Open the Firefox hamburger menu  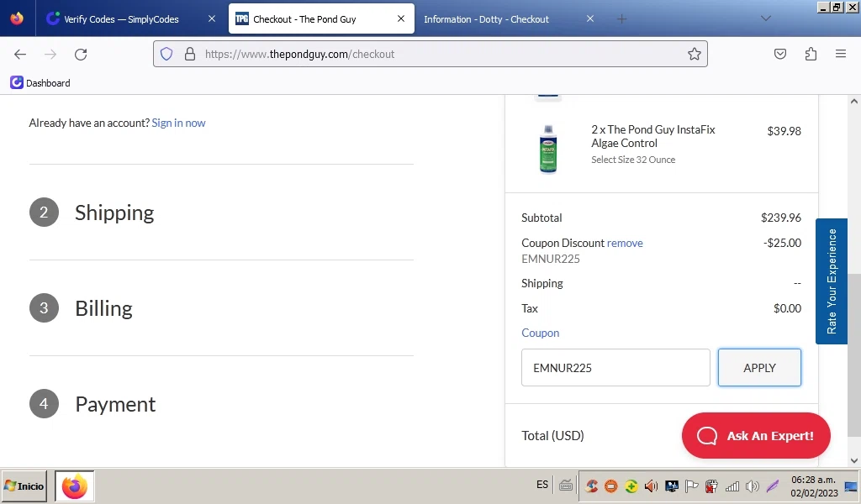[841, 54]
